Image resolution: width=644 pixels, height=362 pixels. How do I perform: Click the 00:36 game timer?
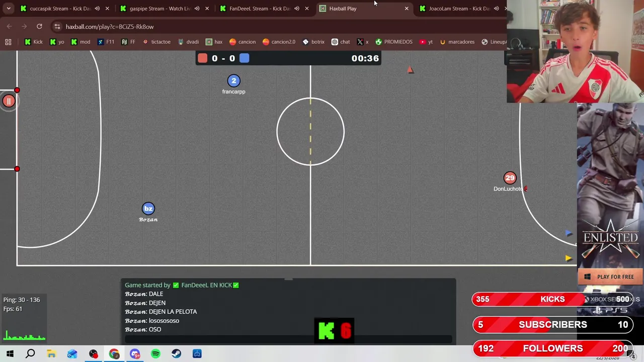tap(365, 58)
